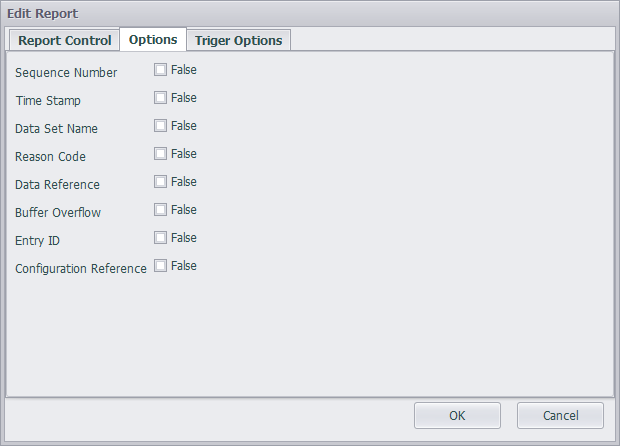Viewport: 620px width, 446px height.
Task: Tick the Data Reference checkbox
Action: coord(160,182)
